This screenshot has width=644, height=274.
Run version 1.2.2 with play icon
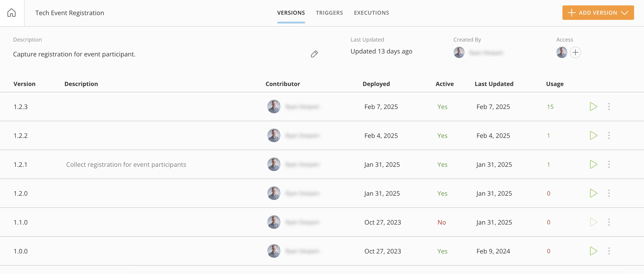point(593,135)
